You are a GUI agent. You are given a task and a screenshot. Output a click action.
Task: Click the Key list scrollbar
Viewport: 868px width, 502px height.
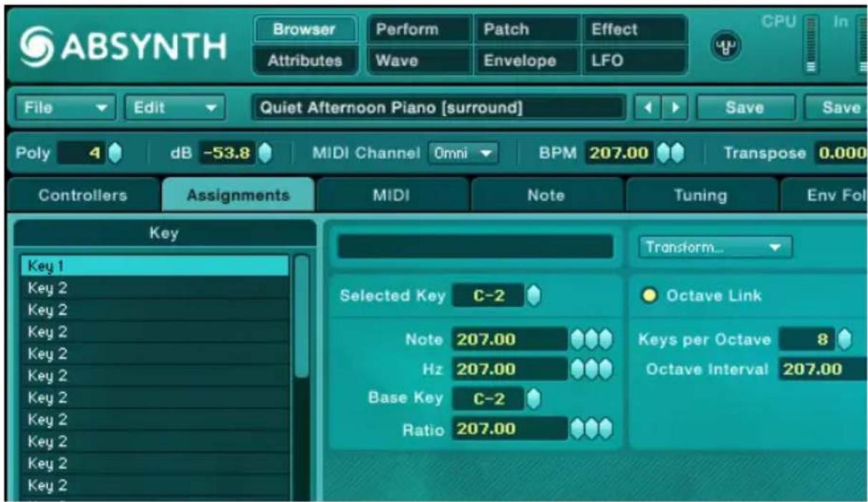[x=302, y=317]
